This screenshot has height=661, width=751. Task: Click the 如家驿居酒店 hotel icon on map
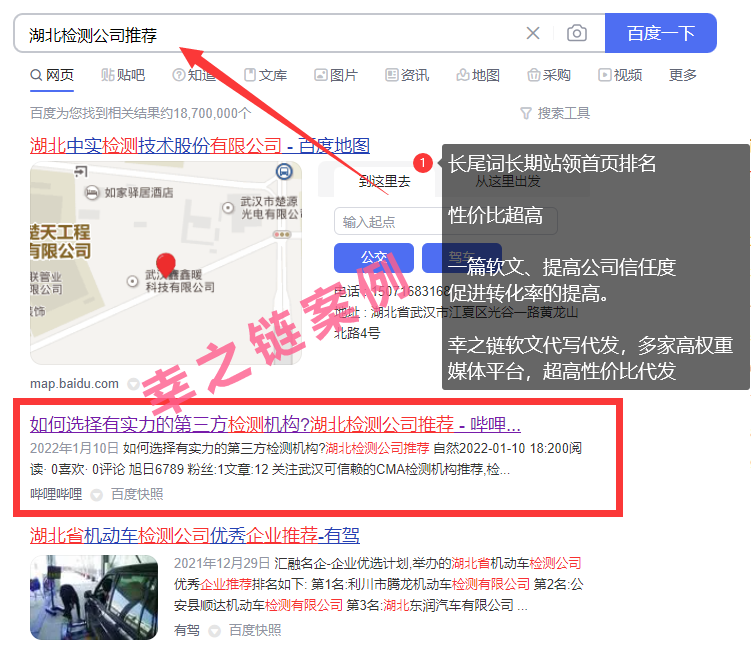click(91, 193)
